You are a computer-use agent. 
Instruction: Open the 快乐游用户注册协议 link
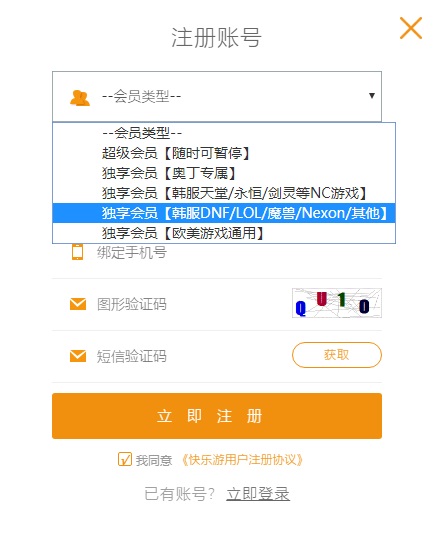tap(242, 460)
